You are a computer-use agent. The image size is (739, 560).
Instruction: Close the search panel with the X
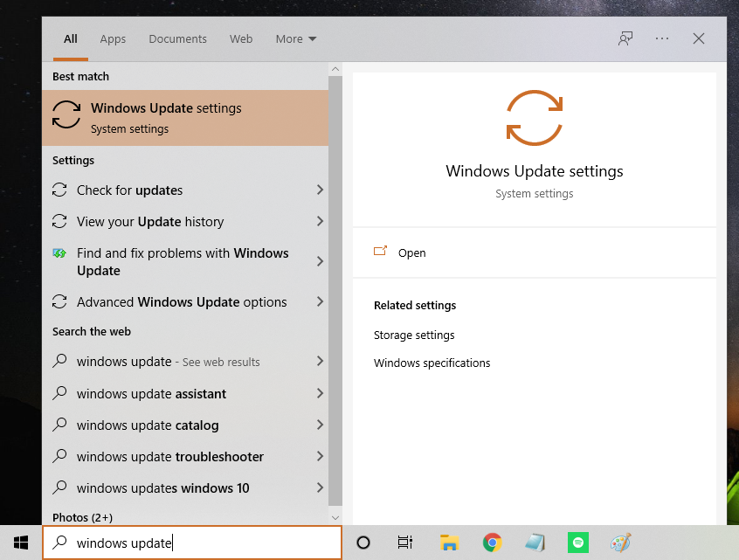point(699,38)
